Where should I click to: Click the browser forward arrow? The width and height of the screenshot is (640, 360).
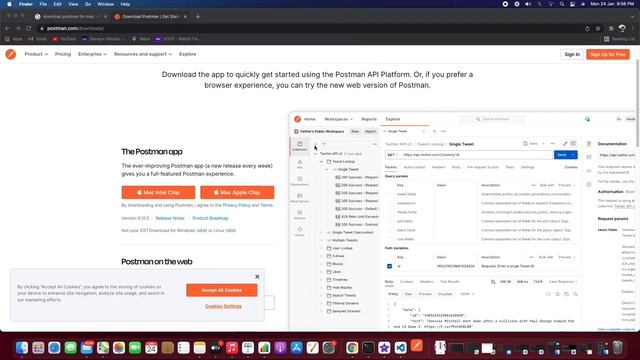tap(18, 29)
